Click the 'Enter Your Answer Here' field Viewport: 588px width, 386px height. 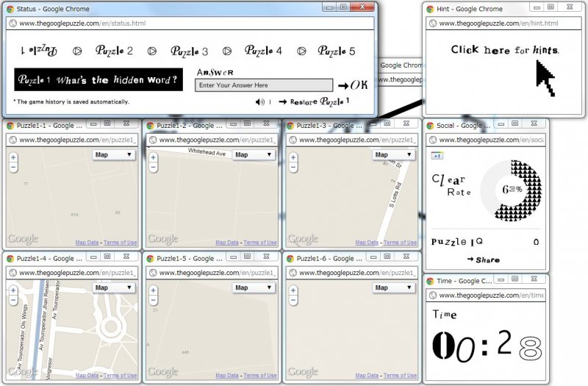click(264, 85)
